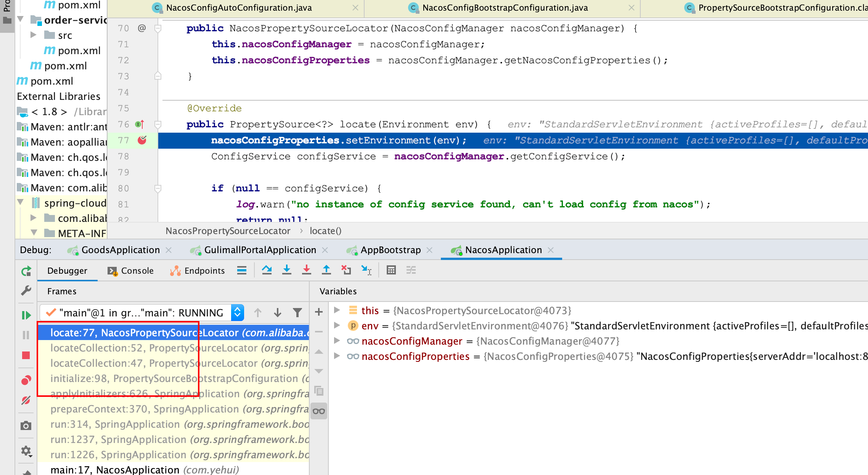Select main:17 NacosApplication frame
Viewport: 868px width, 475px height.
coord(173,470)
